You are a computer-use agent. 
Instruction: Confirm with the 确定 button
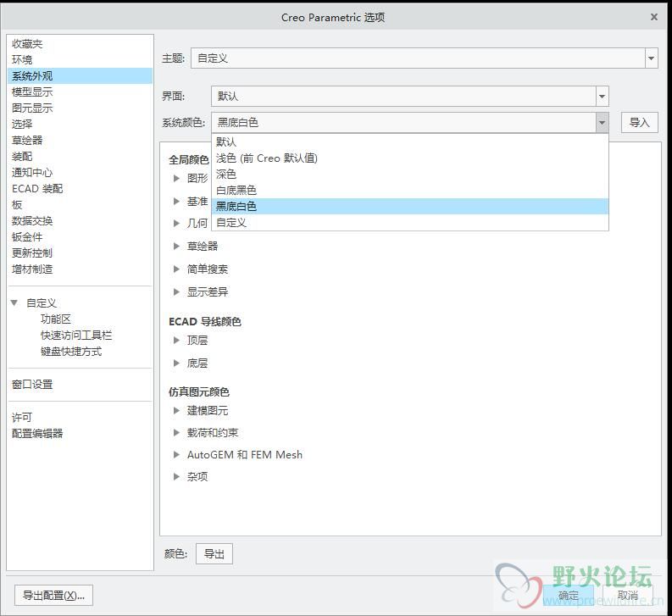click(569, 596)
